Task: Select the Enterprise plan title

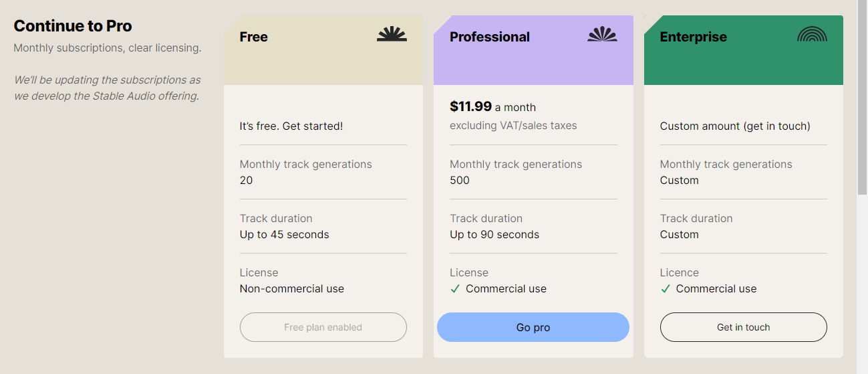Action: (x=693, y=37)
